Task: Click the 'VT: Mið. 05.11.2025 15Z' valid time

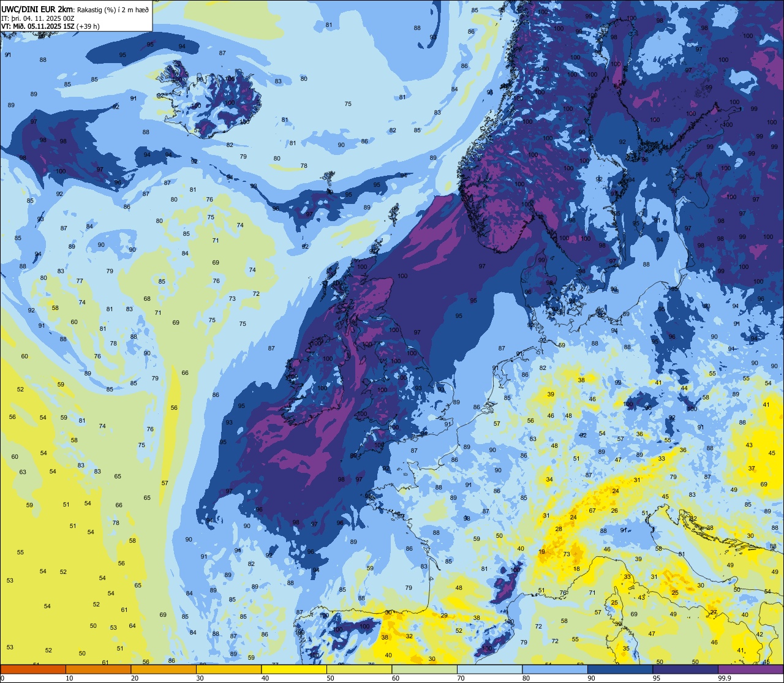Action: (x=38, y=26)
